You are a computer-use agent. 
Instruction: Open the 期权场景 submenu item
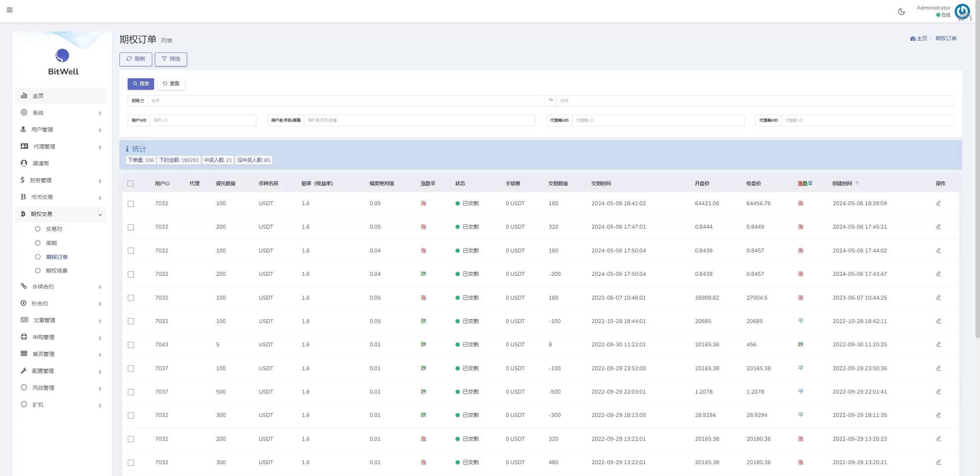point(56,271)
